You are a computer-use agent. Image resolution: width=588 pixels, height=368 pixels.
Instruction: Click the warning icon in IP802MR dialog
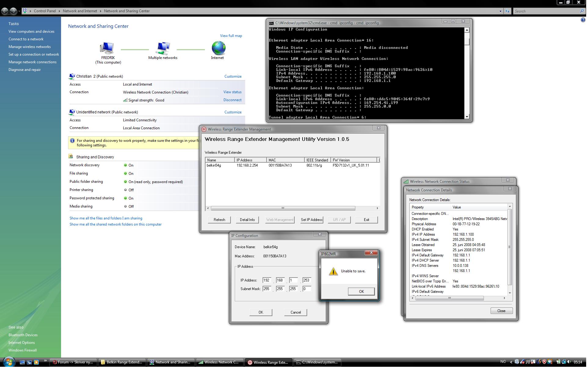334,272
